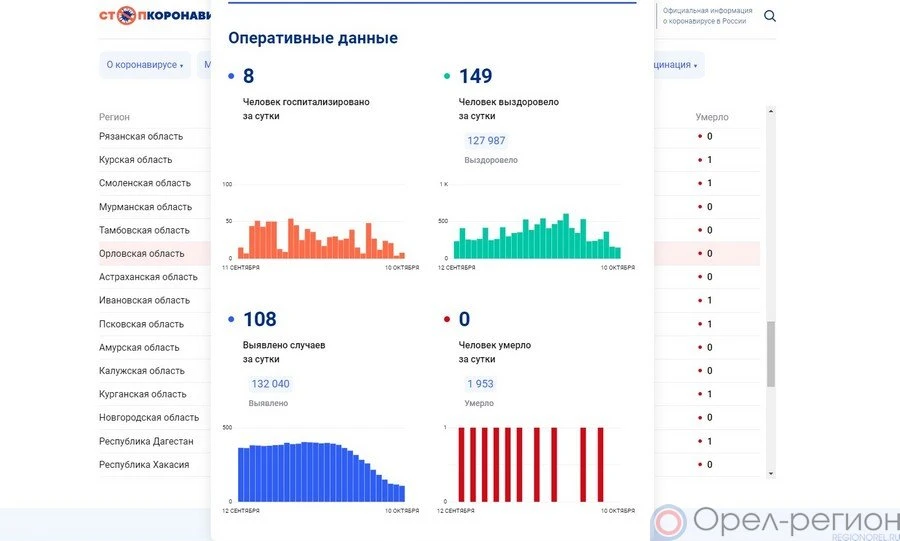The width and height of the screenshot is (900, 541).
Task: Click scrollbar down arrow in region table
Action: pos(770,473)
